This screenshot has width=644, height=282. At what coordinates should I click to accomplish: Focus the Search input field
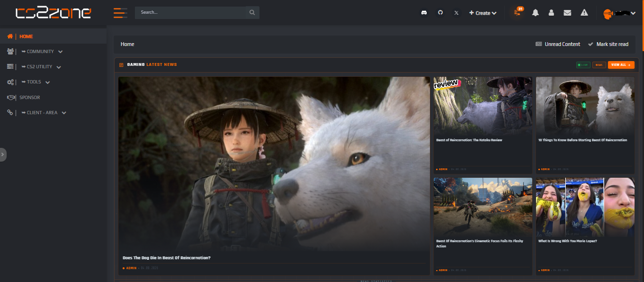click(190, 12)
